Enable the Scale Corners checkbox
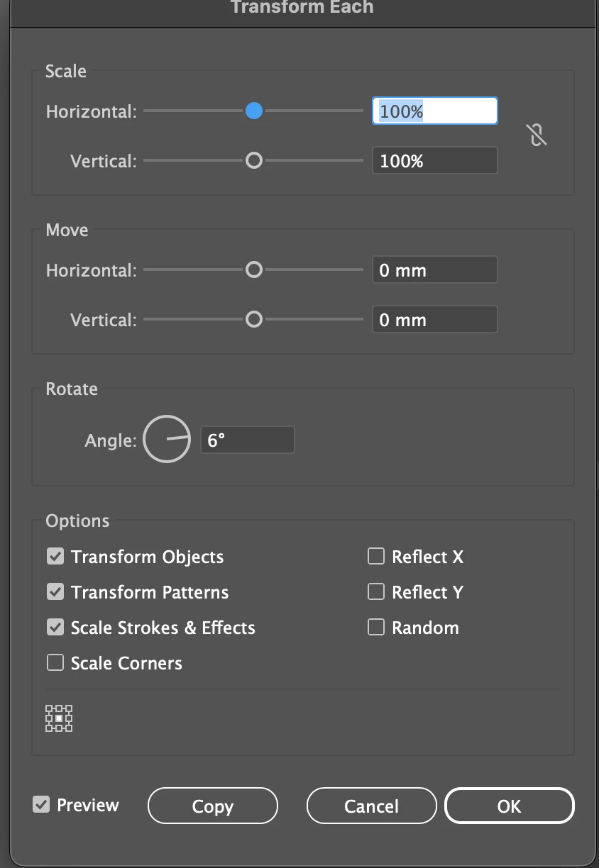Viewport: 599px width, 868px height. coord(55,663)
